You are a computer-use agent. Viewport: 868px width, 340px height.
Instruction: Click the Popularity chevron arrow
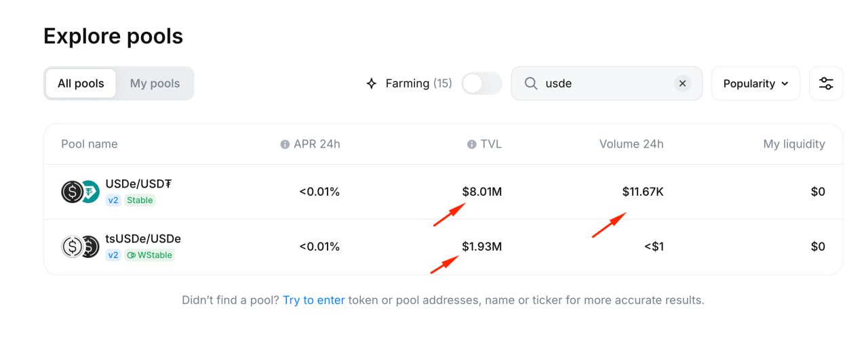[x=785, y=84]
